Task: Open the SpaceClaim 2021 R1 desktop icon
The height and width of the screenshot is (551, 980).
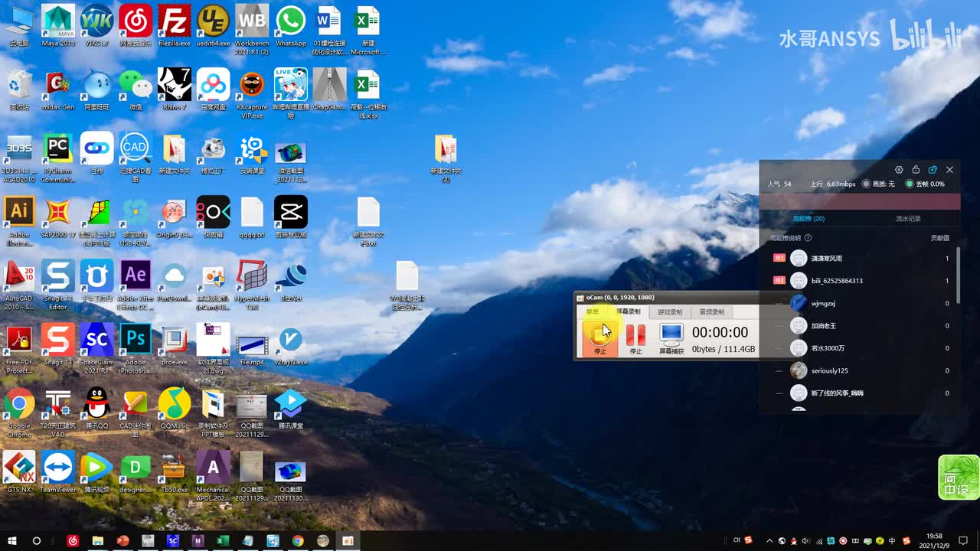Action: [96, 348]
